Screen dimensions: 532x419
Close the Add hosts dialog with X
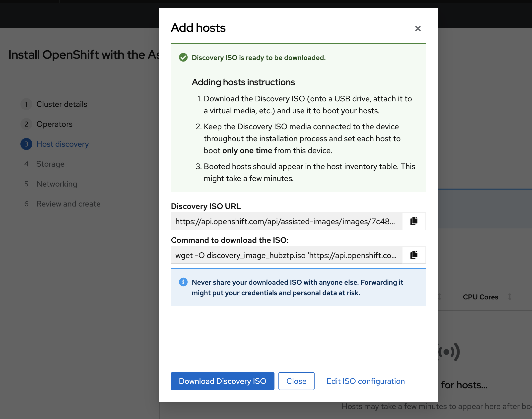(418, 29)
